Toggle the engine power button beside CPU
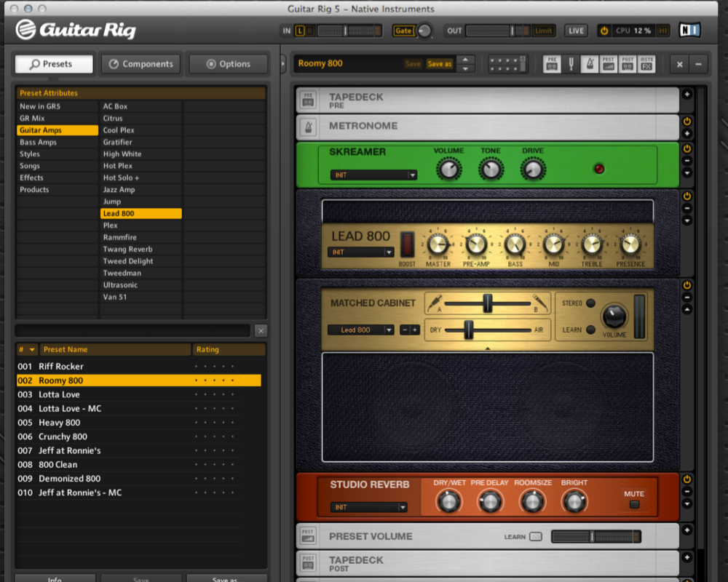This screenshot has width=728, height=582. click(604, 31)
